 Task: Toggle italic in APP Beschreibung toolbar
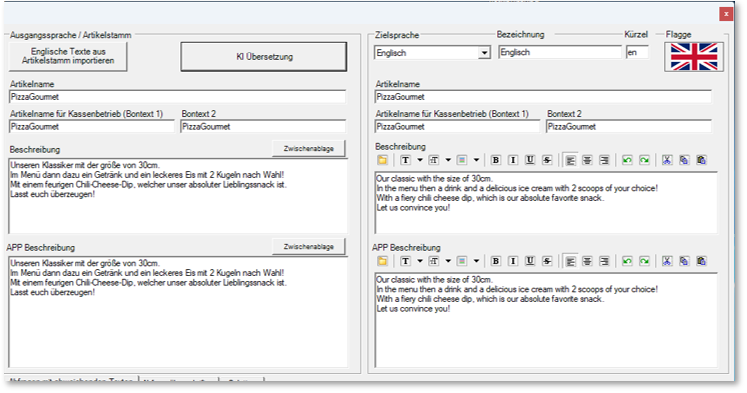(513, 261)
